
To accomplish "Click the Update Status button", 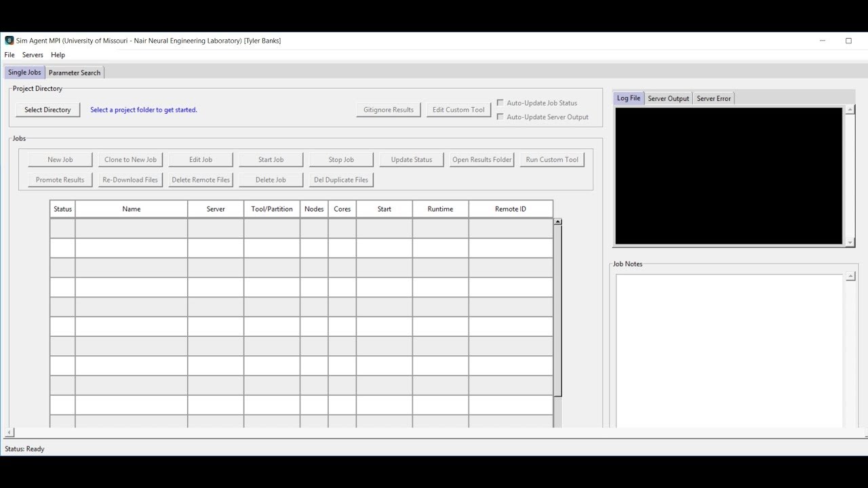I will (412, 160).
